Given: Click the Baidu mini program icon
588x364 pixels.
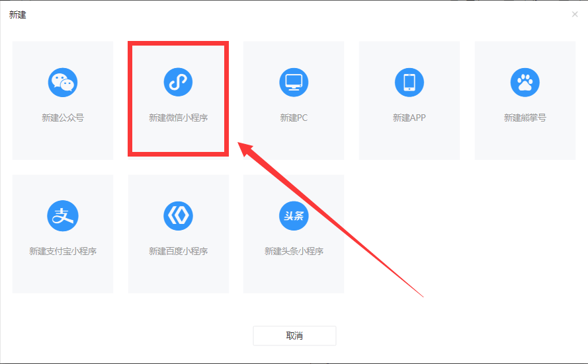Looking at the screenshot, I should [178, 215].
